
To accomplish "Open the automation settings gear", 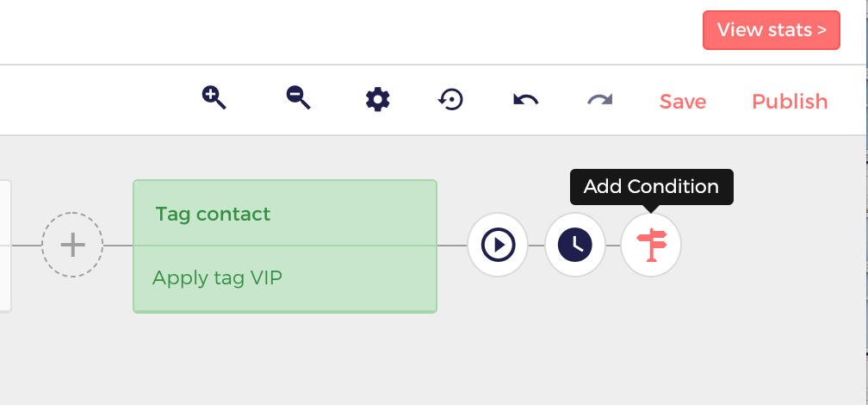I will pyautogui.click(x=378, y=100).
